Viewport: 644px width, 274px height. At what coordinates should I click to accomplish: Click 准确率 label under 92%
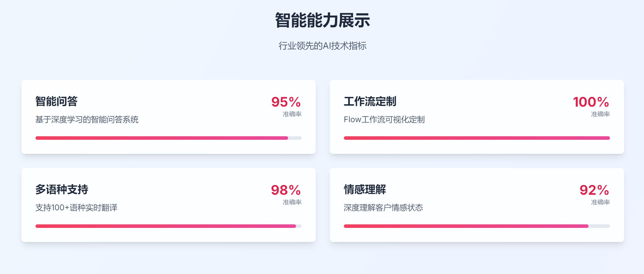pyautogui.click(x=600, y=202)
